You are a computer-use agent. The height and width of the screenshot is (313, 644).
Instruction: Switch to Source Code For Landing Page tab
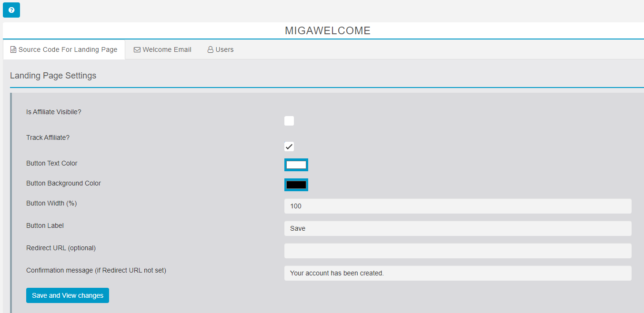64,49
